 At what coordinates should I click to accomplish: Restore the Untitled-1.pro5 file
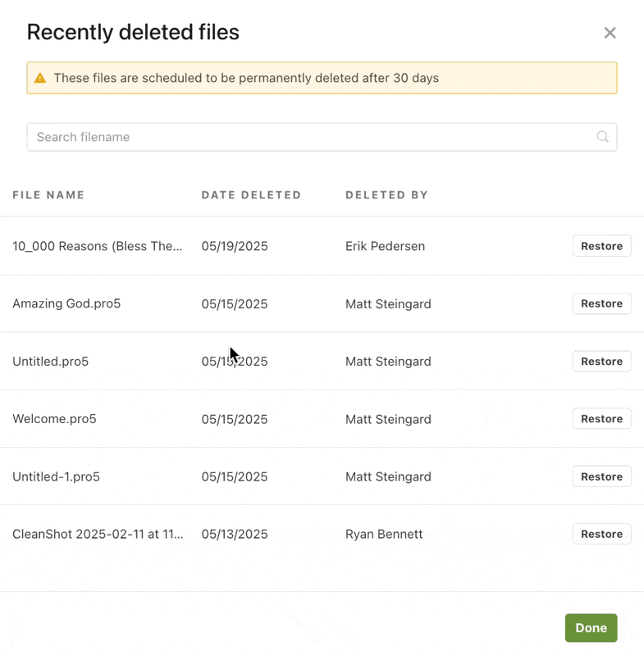point(601,476)
